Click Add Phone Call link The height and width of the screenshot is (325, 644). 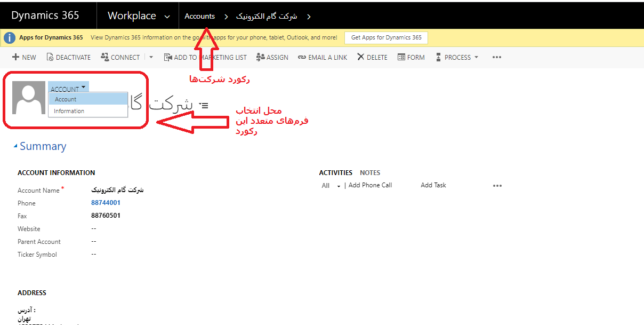(x=370, y=185)
